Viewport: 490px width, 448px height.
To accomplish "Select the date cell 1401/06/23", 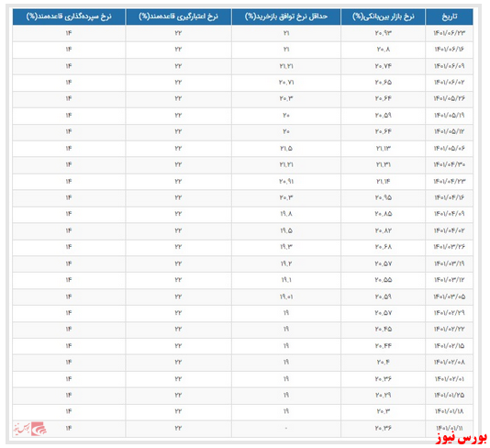I will (x=449, y=33).
